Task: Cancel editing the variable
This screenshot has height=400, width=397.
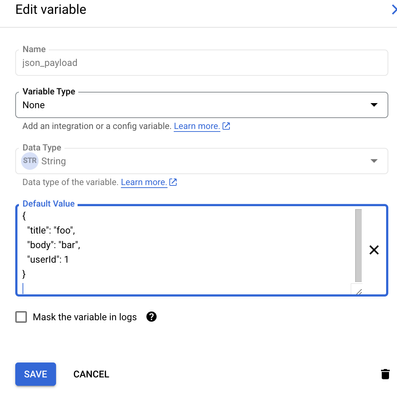Action: point(91,374)
